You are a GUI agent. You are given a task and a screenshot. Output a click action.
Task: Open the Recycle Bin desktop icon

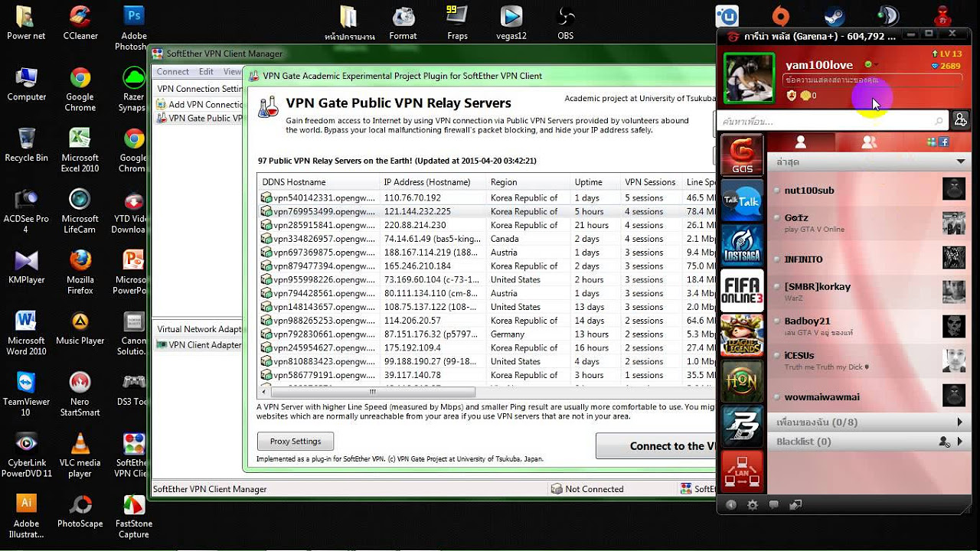click(26, 145)
